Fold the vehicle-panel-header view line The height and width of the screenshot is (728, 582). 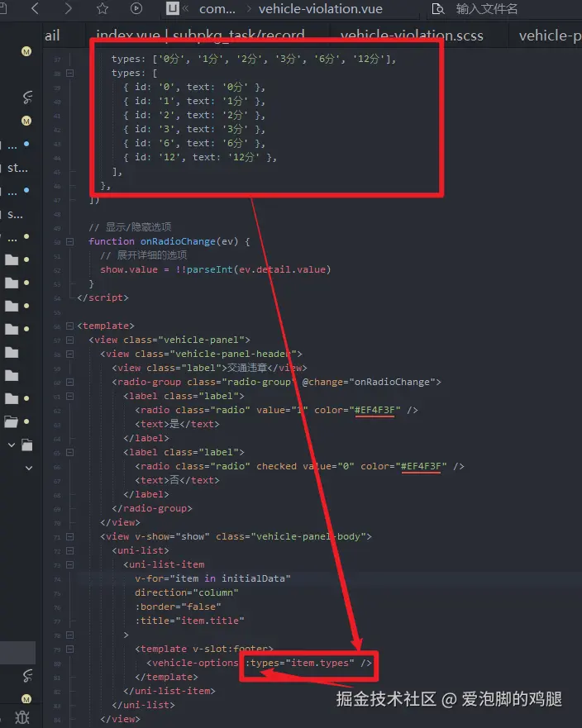click(x=69, y=354)
